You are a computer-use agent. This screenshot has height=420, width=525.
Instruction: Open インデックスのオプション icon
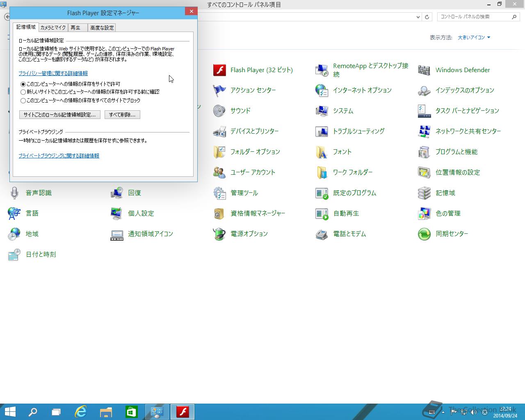[x=425, y=91]
